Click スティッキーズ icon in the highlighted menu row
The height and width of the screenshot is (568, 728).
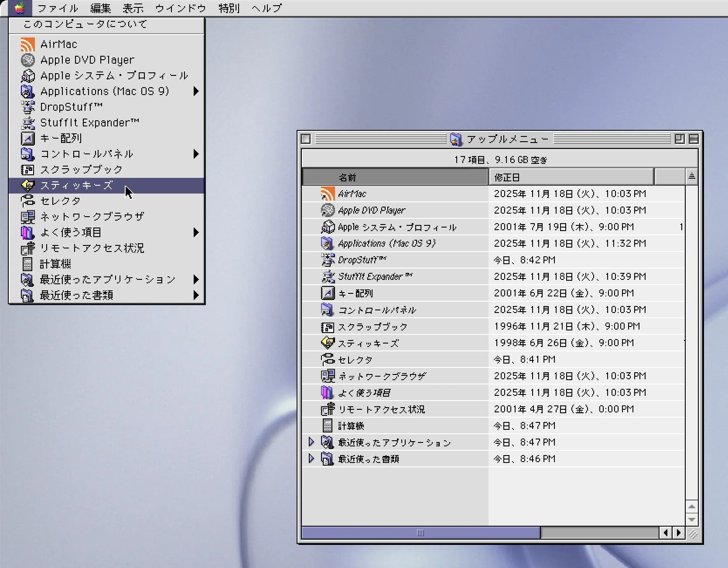[x=27, y=186]
